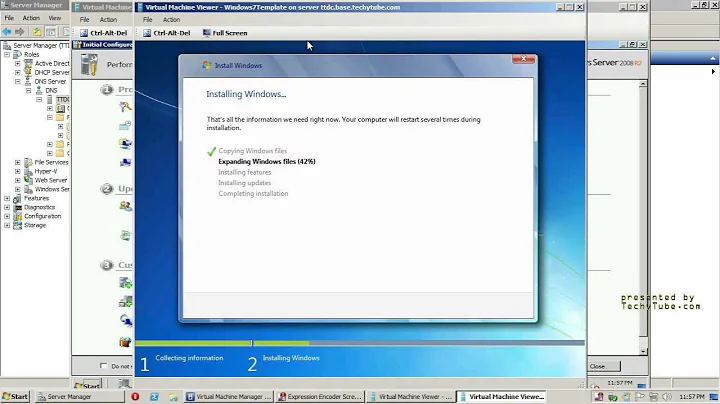720x404 pixels.
Task: Select Configuration tree item
Action: [x=42, y=216]
